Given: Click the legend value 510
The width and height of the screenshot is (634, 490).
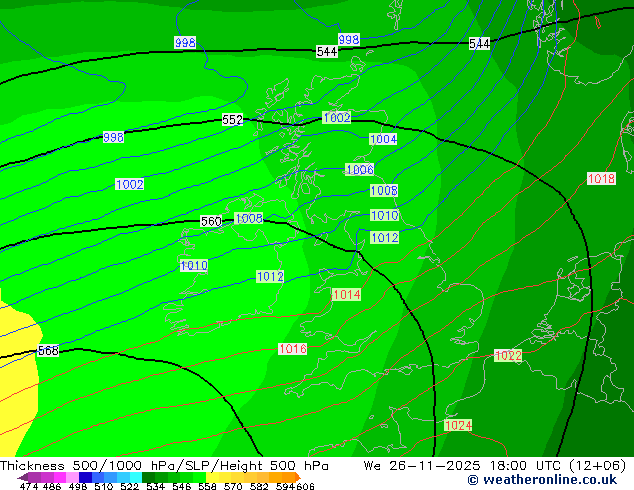Looking at the screenshot, I should coord(104,486).
